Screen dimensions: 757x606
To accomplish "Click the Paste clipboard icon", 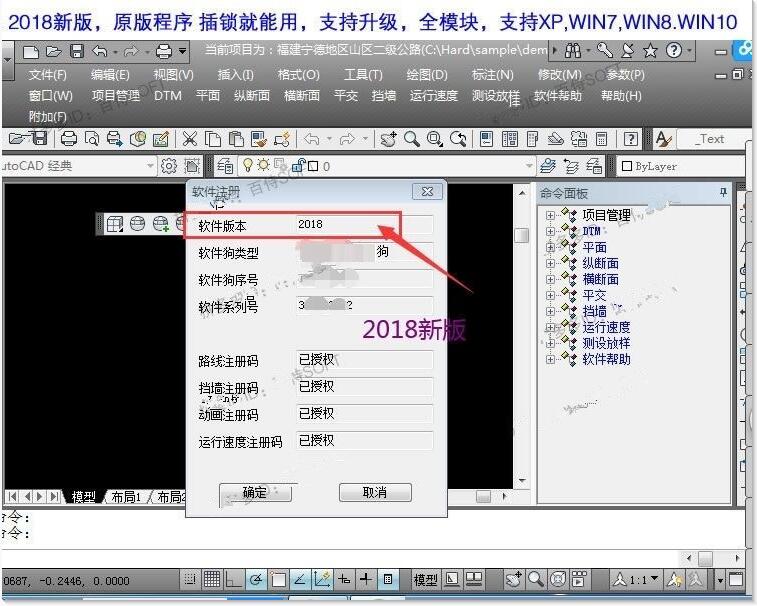I will click(x=236, y=139).
